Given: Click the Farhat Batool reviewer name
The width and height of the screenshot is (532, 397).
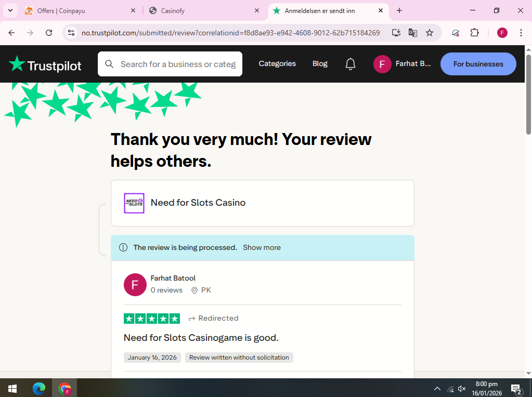Looking at the screenshot, I should point(173,279).
